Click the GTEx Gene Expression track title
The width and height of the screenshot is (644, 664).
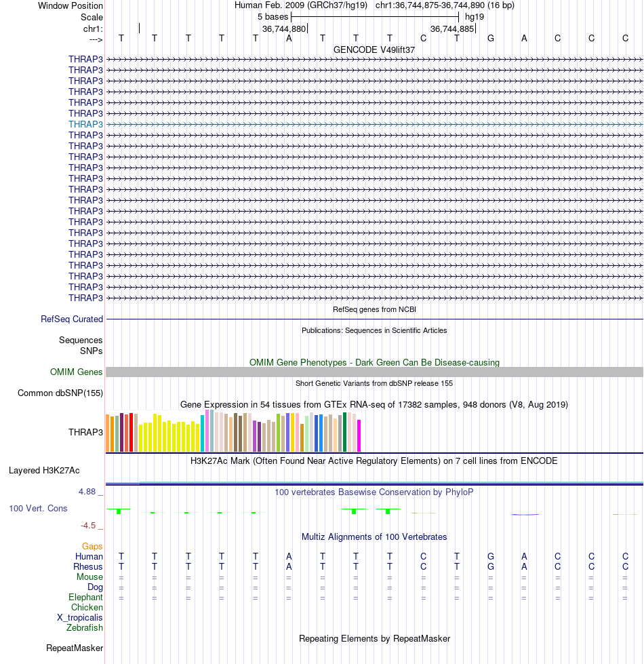(374, 404)
